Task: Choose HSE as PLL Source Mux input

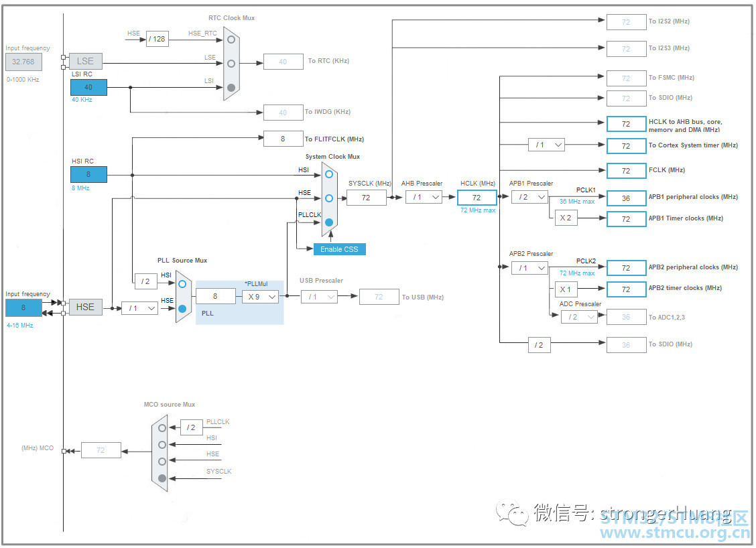Action: click(182, 308)
